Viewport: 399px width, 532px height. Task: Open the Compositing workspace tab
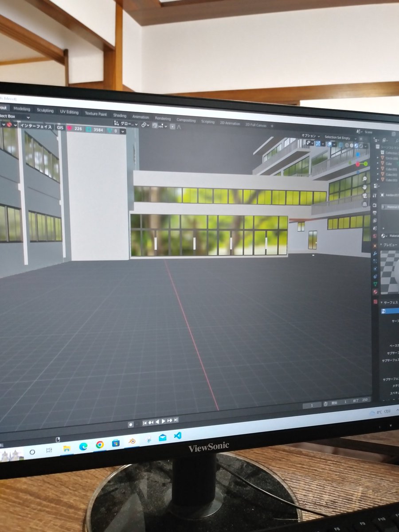186,120
